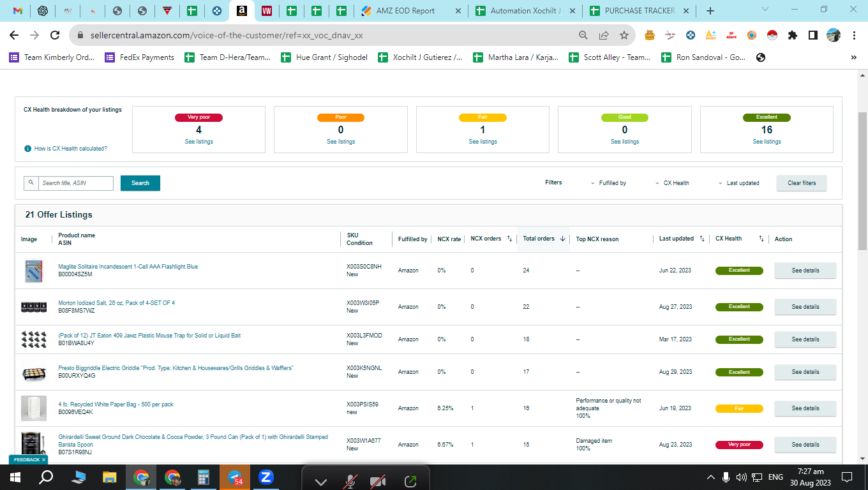Share this page via the share icon
The width and height of the screenshot is (868, 490).
click(604, 36)
